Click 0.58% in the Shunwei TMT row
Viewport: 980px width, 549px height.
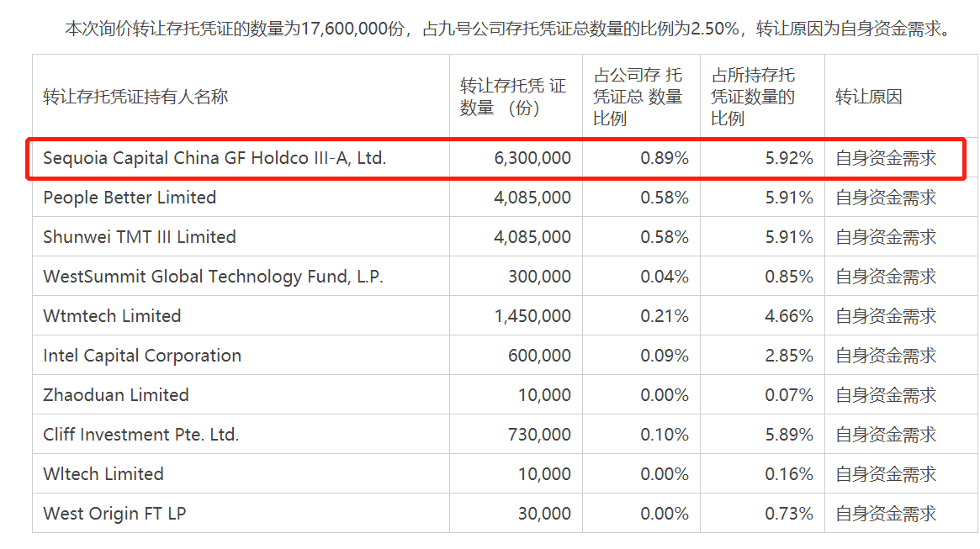pyautogui.click(x=665, y=237)
